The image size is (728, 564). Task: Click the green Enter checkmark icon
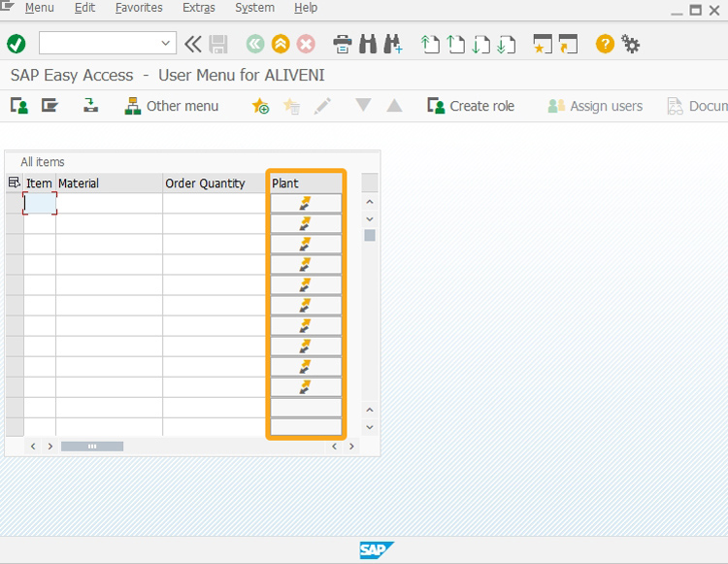17,44
